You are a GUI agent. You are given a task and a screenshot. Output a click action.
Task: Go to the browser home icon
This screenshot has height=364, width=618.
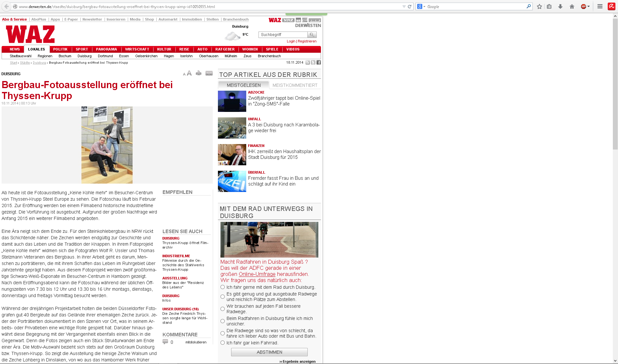click(x=572, y=6)
